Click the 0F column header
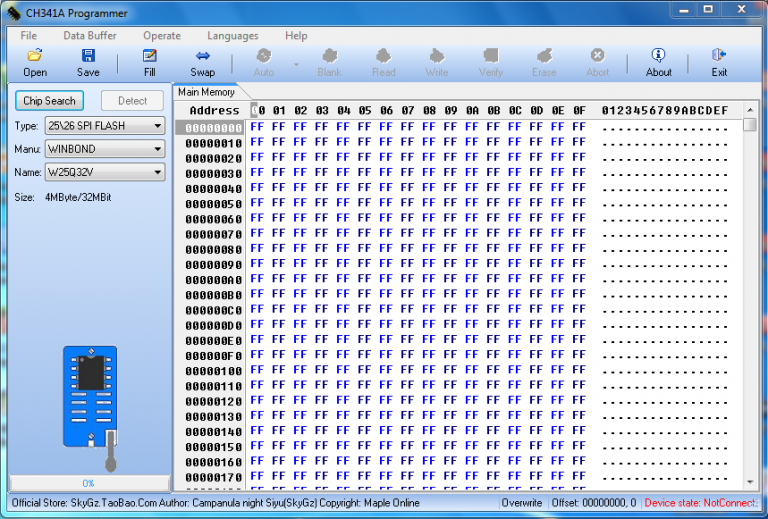The image size is (768, 519). tap(579, 111)
